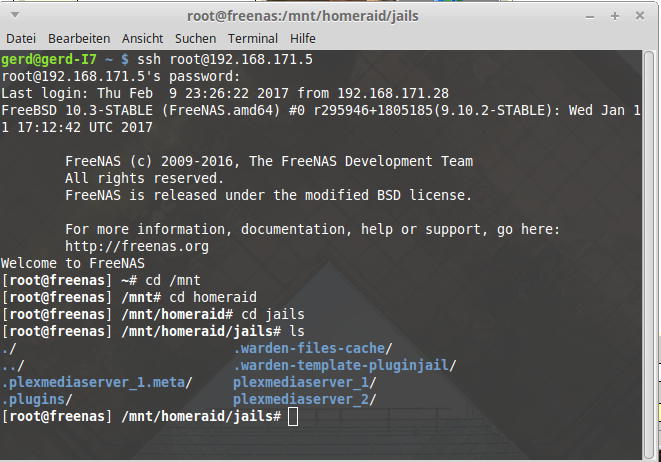The width and height of the screenshot is (661, 462).
Task: Click the ssh root@192.168.171.5 command
Action: click(225, 59)
